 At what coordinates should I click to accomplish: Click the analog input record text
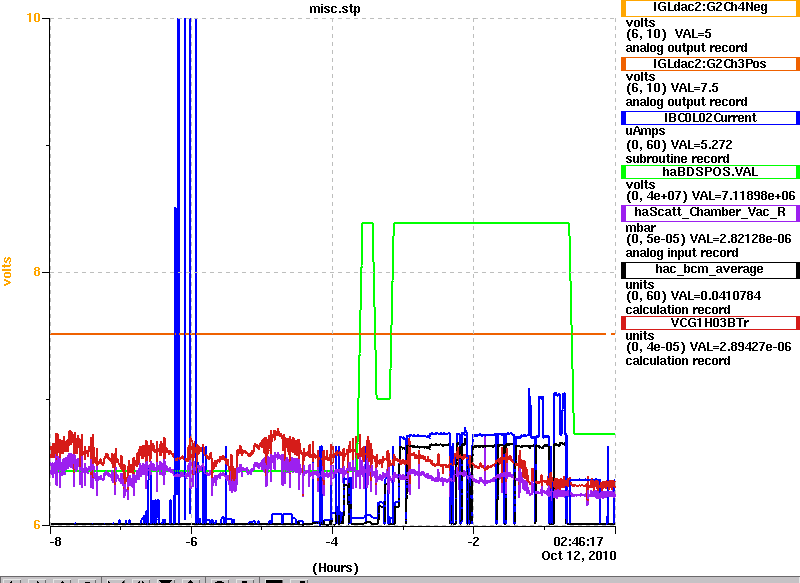682,253
